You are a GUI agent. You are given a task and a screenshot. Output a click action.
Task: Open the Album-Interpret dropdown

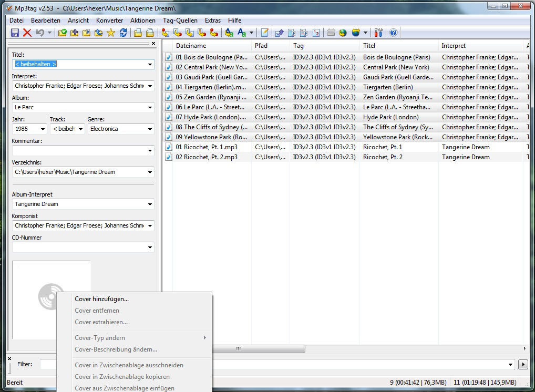[x=150, y=204]
